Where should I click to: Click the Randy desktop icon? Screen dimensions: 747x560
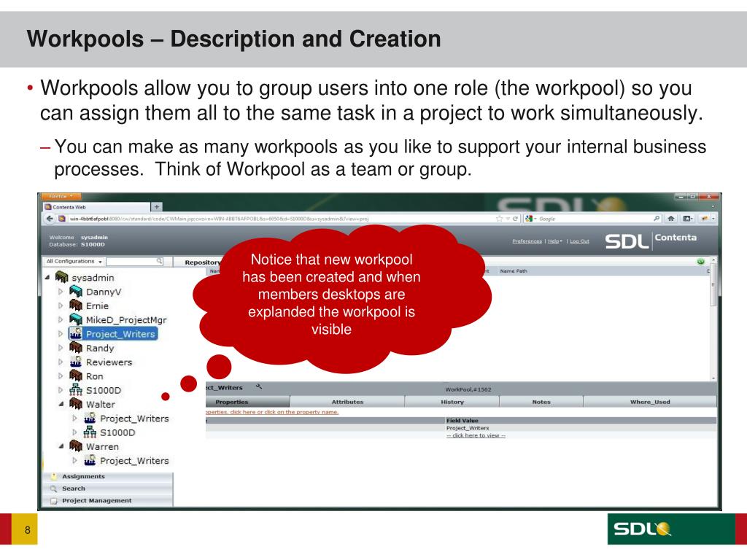coord(76,348)
